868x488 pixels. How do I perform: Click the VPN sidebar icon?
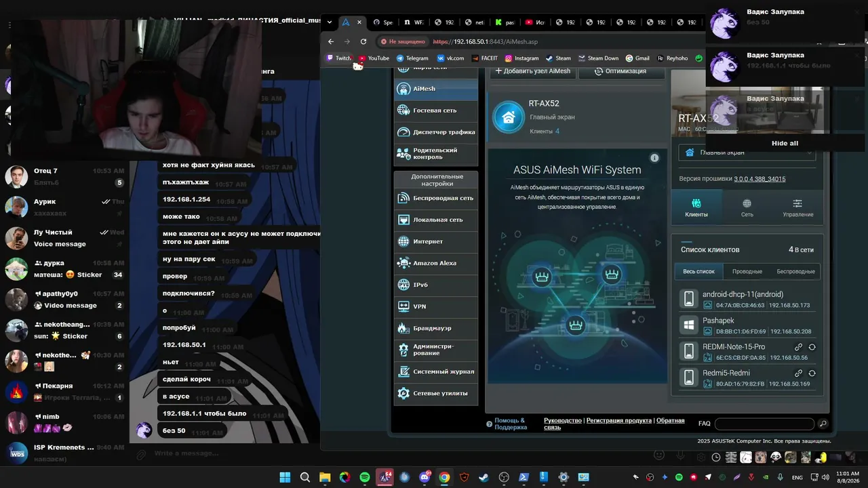pos(403,307)
